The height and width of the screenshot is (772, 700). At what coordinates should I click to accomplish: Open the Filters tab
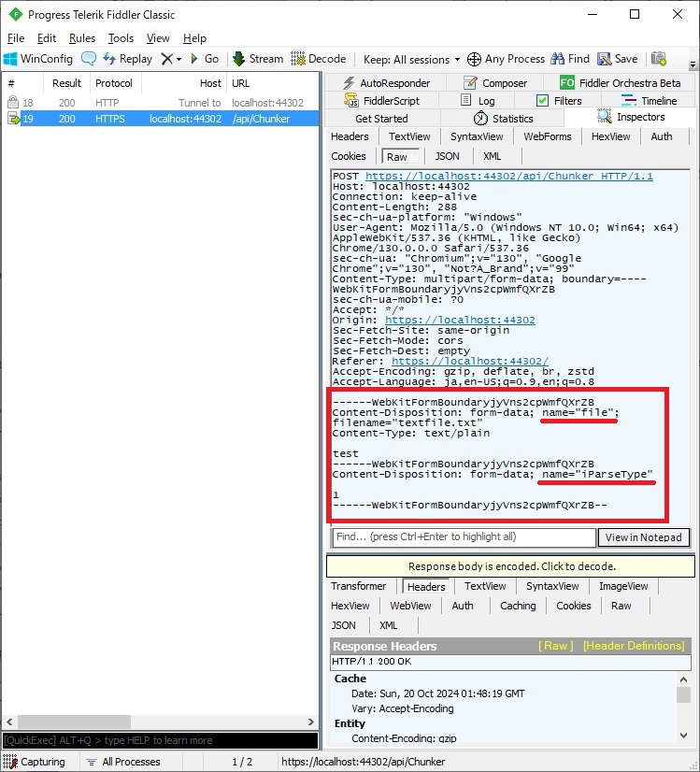point(559,100)
